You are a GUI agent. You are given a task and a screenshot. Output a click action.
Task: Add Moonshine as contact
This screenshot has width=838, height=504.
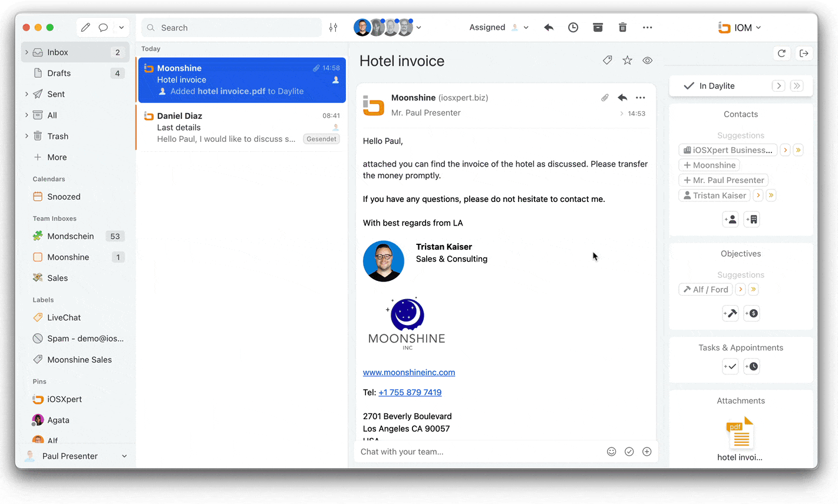point(710,165)
